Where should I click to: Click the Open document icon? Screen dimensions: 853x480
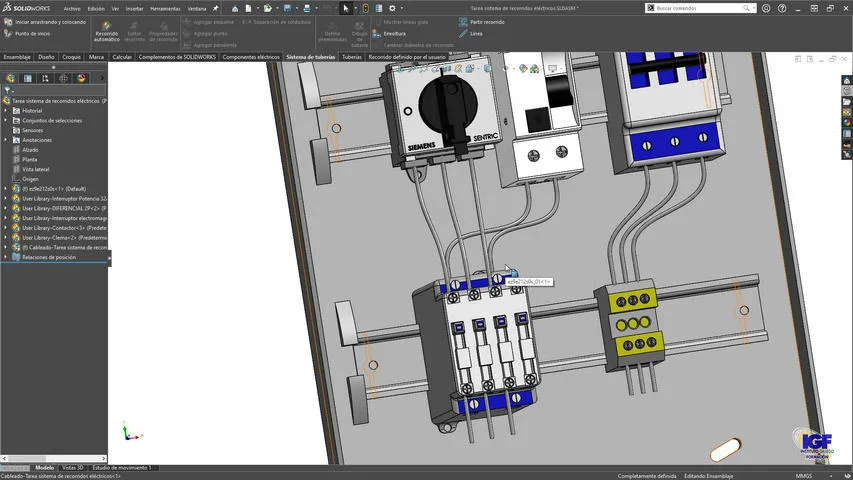(267, 8)
